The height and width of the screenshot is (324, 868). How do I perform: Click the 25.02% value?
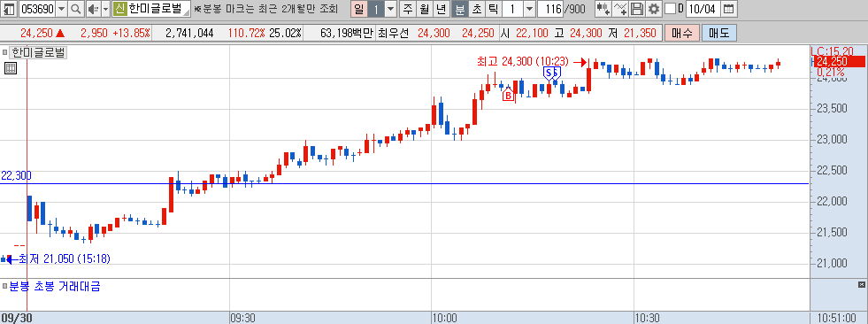click(x=285, y=34)
